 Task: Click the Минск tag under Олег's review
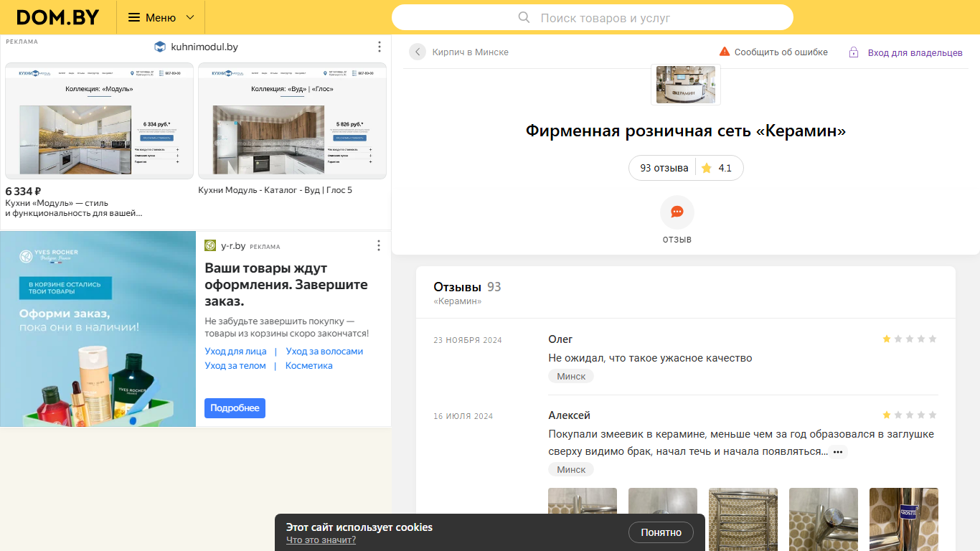point(571,377)
